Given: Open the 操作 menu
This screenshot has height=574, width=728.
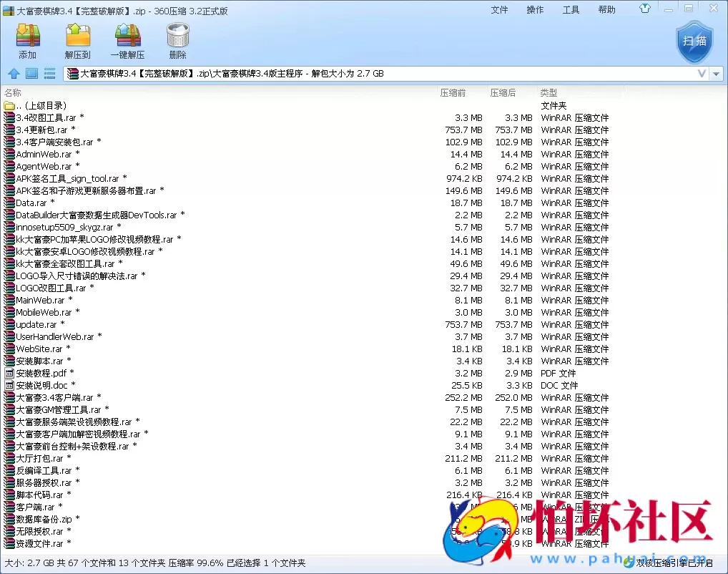Looking at the screenshot, I should (535, 9).
